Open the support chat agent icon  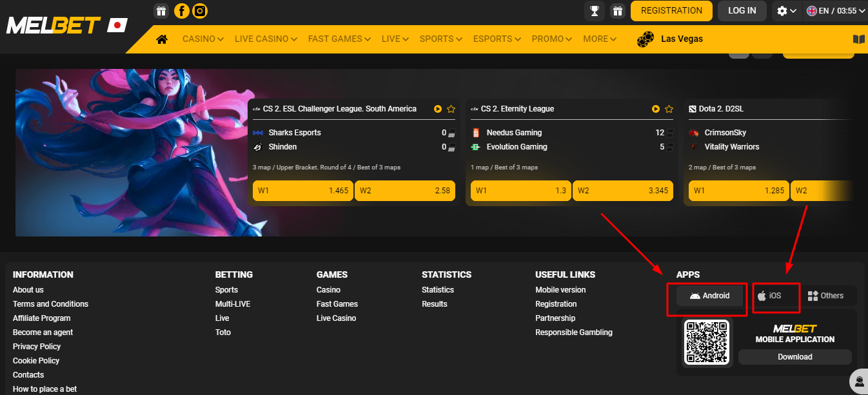(858, 380)
